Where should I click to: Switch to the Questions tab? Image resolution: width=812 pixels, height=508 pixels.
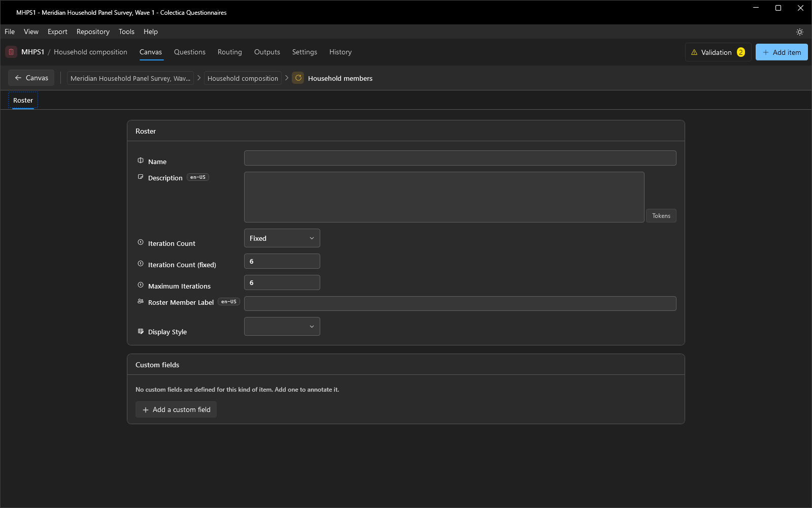pyautogui.click(x=190, y=52)
